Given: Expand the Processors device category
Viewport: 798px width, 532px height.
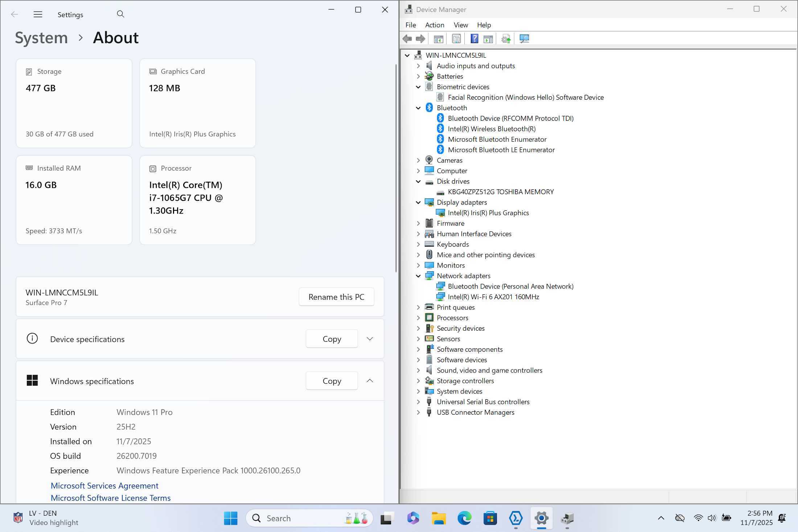Looking at the screenshot, I should (418, 318).
